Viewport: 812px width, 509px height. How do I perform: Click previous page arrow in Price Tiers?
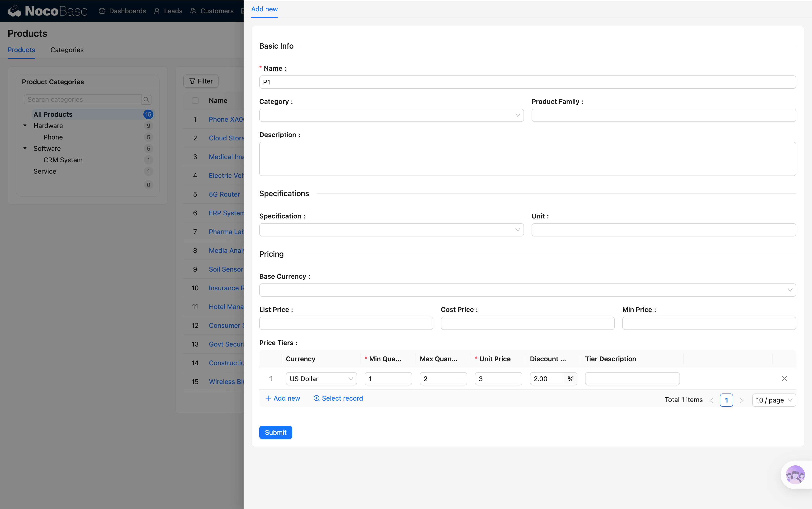[711, 400]
